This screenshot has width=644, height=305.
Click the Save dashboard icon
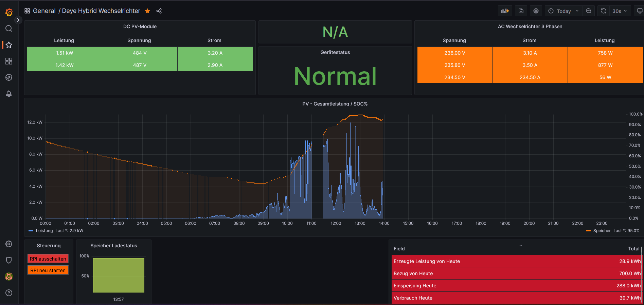pyautogui.click(x=521, y=11)
